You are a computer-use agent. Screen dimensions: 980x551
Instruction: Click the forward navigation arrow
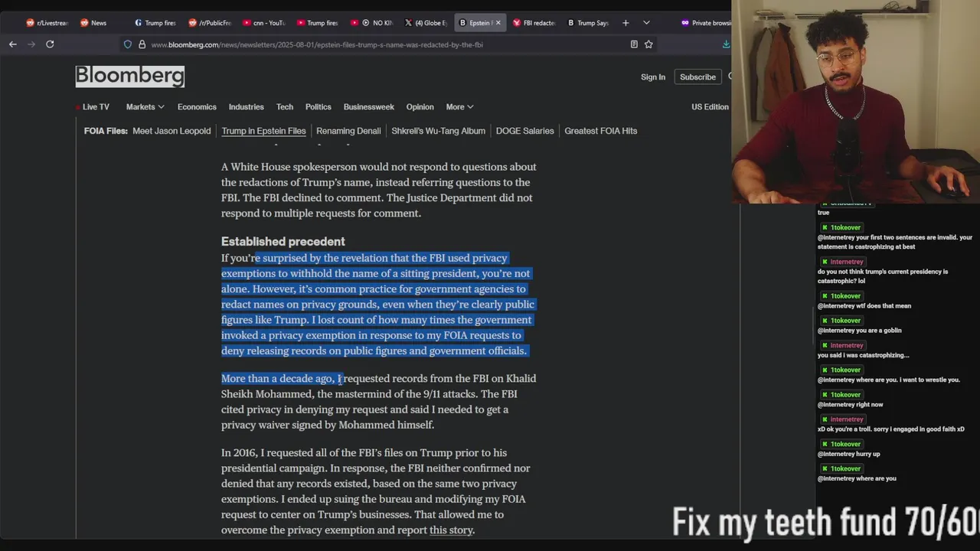[x=31, y=44]
